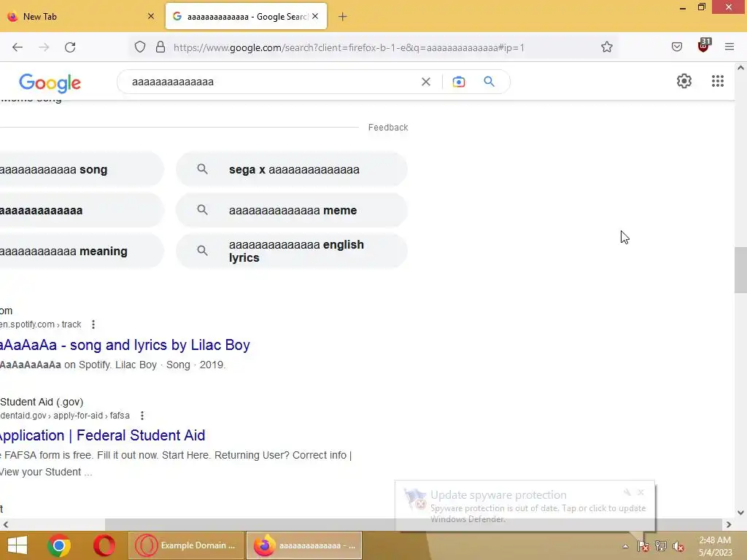
Task: Close the Google Search tab
Action: coord(315,16)
